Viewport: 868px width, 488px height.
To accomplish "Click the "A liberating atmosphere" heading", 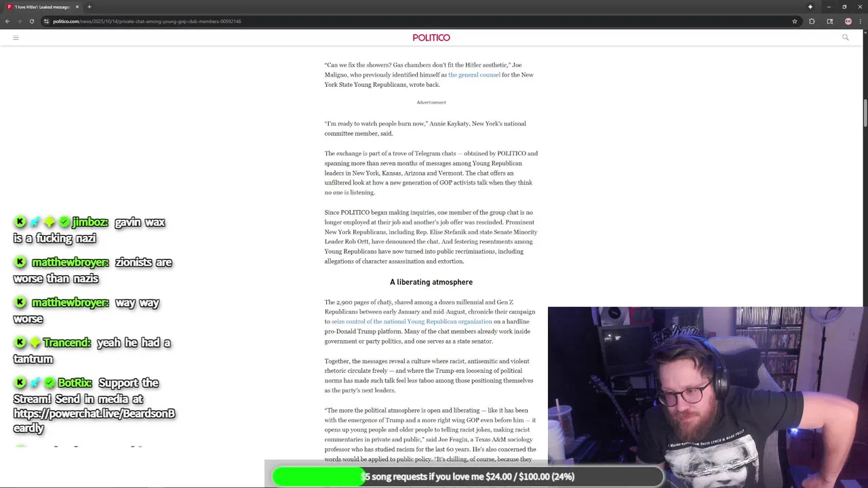I will tap(431, 282).
